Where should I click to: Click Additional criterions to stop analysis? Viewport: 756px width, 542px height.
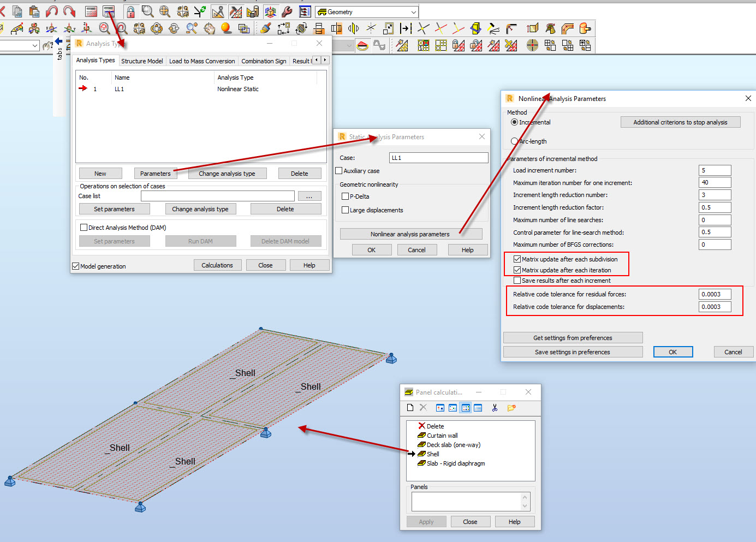click(x=680, y=122)
